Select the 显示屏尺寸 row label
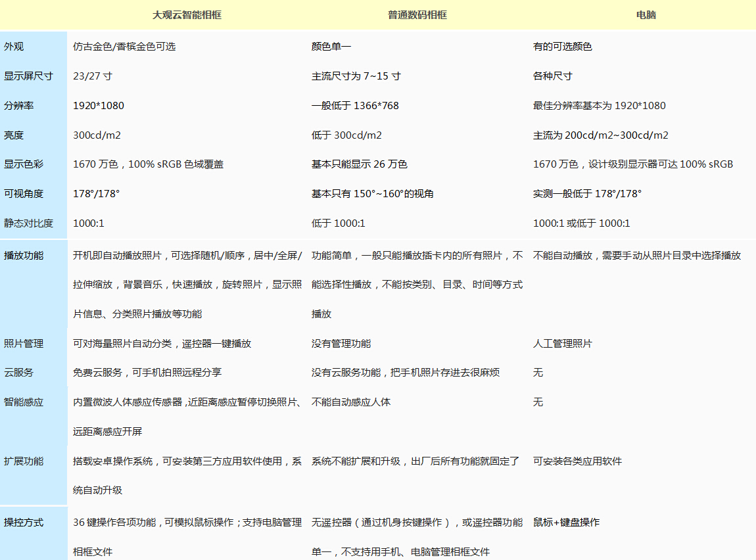The height and width of the screenshot is (560, 756). [x=28, y=76]
